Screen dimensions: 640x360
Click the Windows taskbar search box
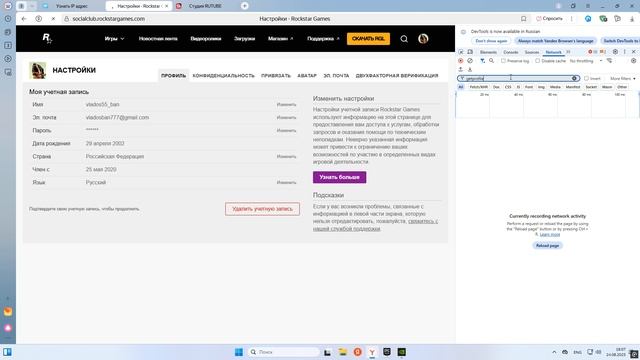(x=284, y=352)
